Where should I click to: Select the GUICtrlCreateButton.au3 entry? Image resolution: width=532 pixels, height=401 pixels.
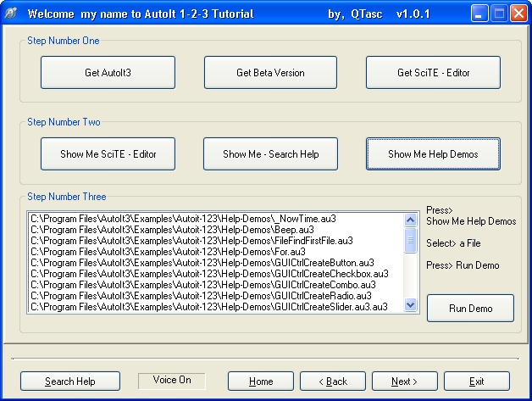216,263
